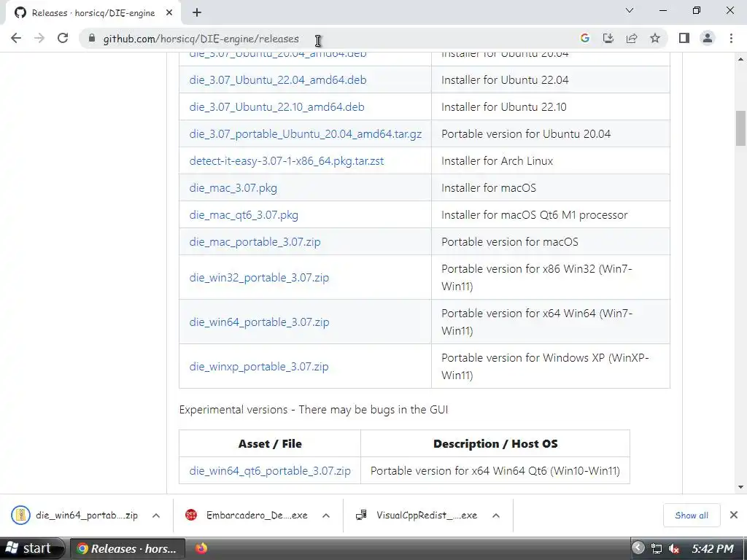
Task: Click the 'Description / Host OS' header
Action: point(495,444)
